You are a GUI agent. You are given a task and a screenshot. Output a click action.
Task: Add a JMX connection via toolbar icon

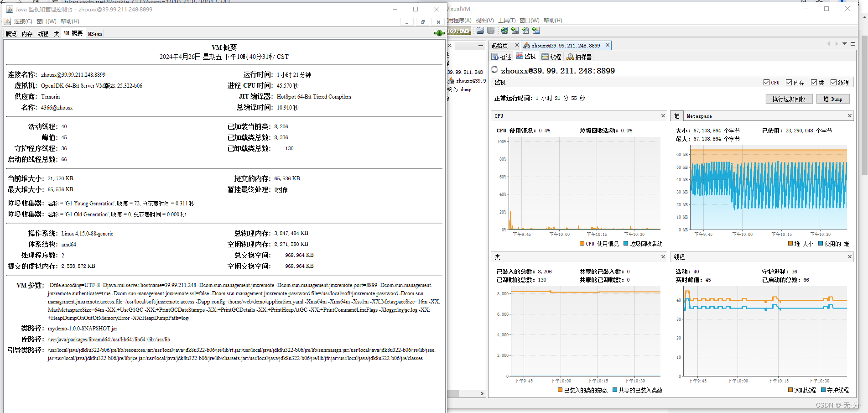tap(515, 31)
